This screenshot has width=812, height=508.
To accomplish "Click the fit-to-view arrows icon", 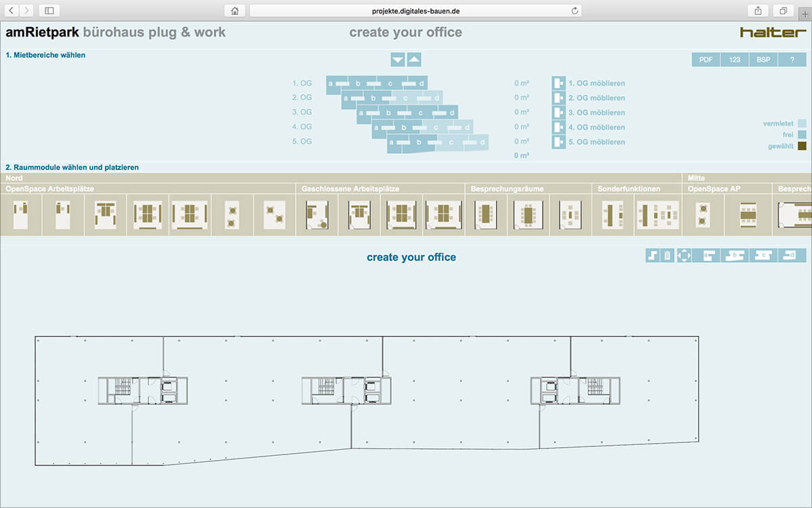I will [x=684, y=255].
